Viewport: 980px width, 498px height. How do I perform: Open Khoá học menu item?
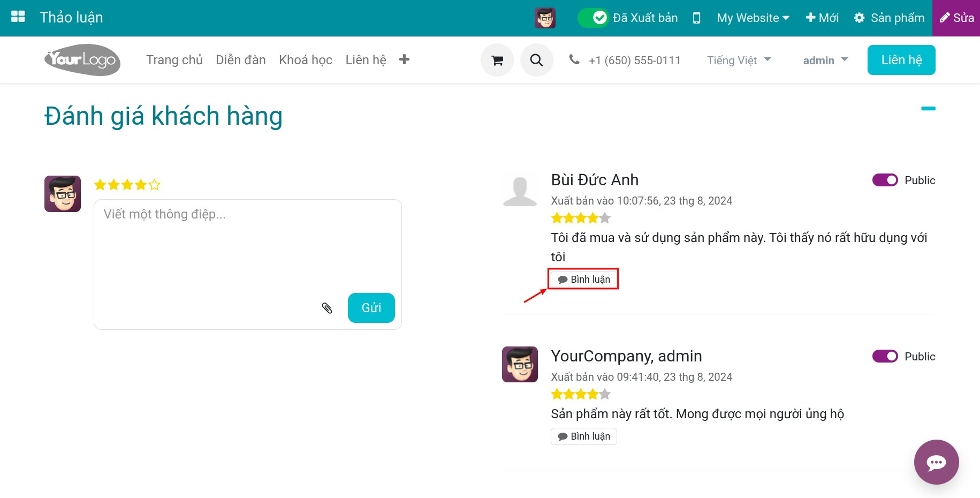coord(306,60)
